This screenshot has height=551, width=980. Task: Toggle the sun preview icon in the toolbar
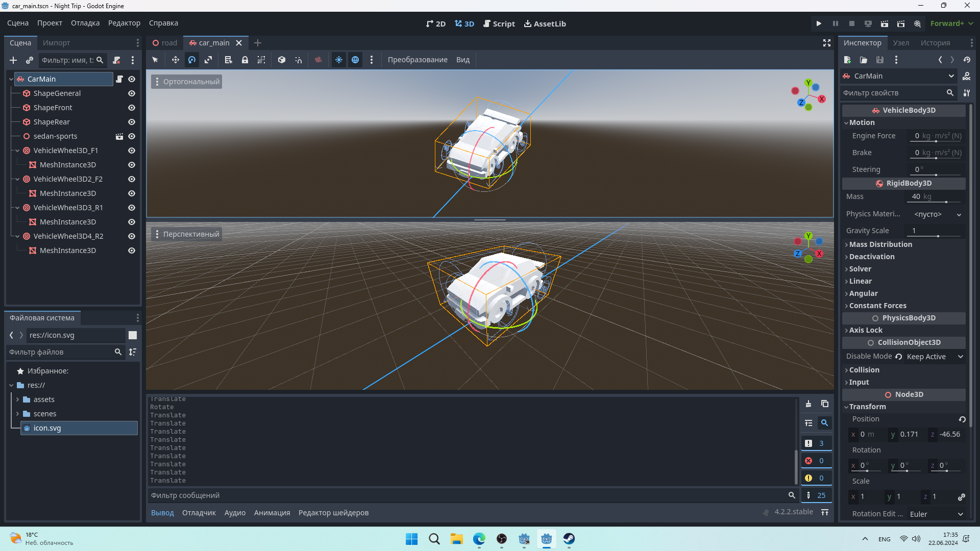point(339,60)
